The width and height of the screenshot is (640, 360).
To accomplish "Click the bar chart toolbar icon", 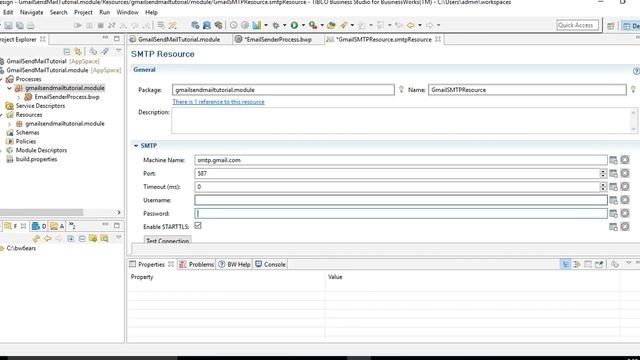I will pos(257,25).
